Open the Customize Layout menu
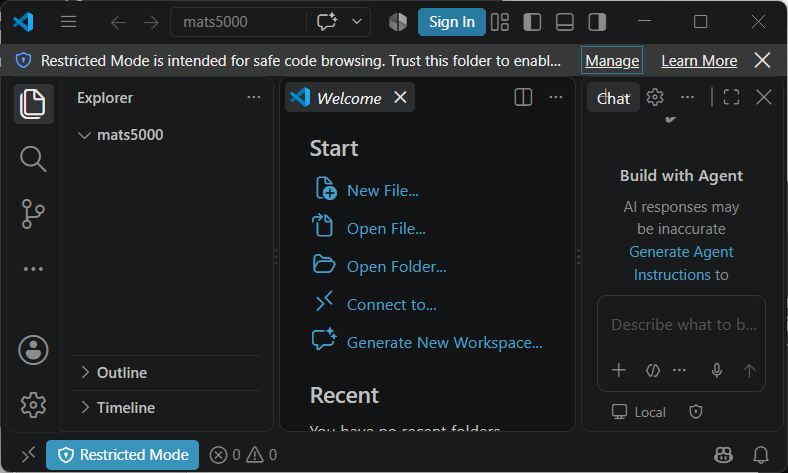Image resolution: width=788 pixels, height=473 pixels. 500,22
